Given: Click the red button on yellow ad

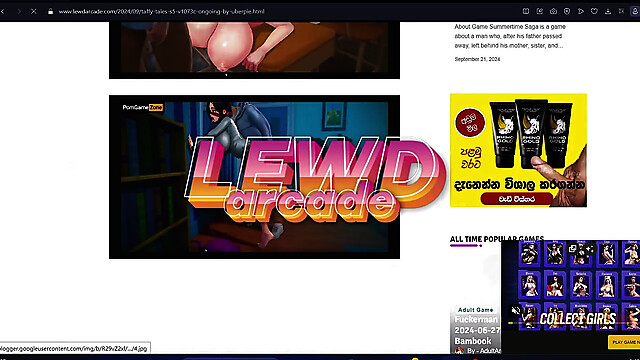Looking at the screenshot, I should pyautogui.click(x=517, y=199).
